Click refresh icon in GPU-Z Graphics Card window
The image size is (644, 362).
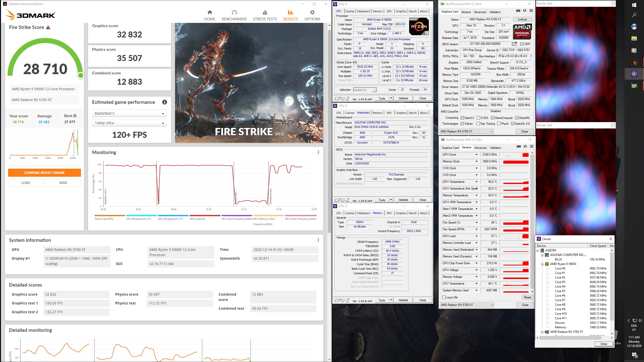tap(525, 11)
